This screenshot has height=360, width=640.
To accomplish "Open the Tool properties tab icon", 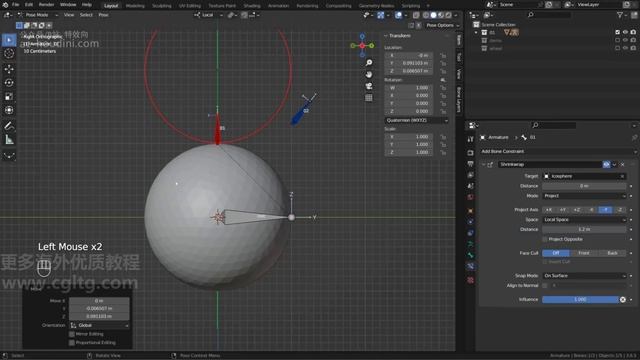I will tap(470, 139).
